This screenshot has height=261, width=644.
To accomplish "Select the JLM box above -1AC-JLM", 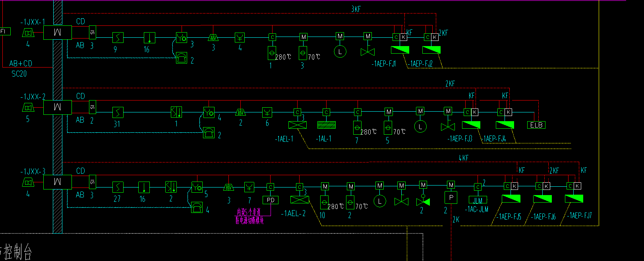I will coord(478,200).
